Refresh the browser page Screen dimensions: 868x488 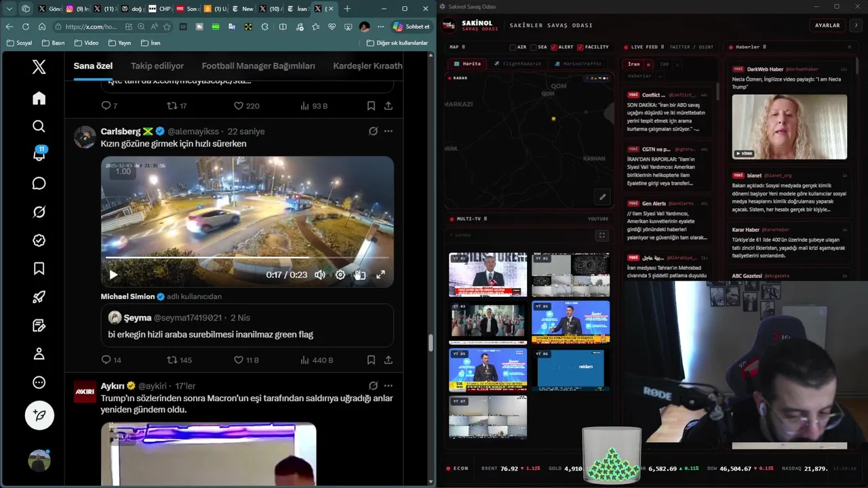pyautogui.click(x=26, y=26)
